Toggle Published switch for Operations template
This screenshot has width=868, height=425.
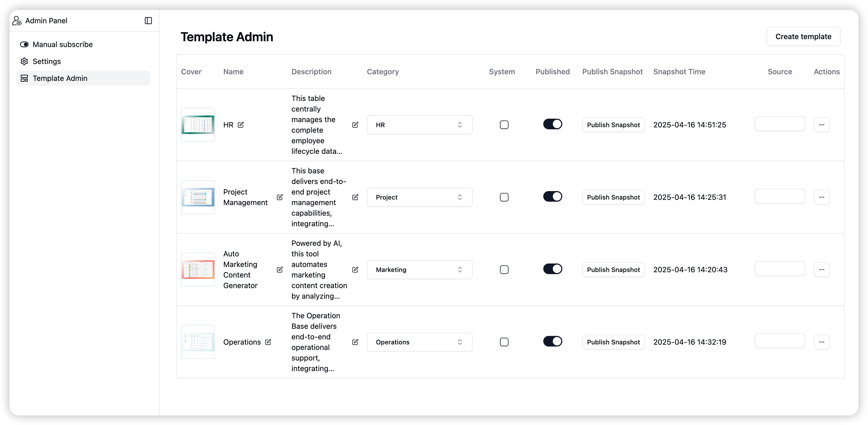point(553,341)
